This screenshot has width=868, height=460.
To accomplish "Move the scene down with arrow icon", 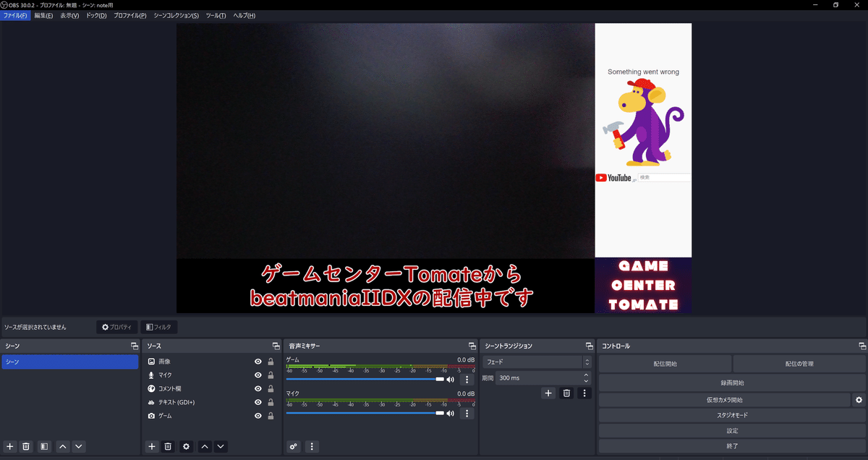I will [79, 446].
